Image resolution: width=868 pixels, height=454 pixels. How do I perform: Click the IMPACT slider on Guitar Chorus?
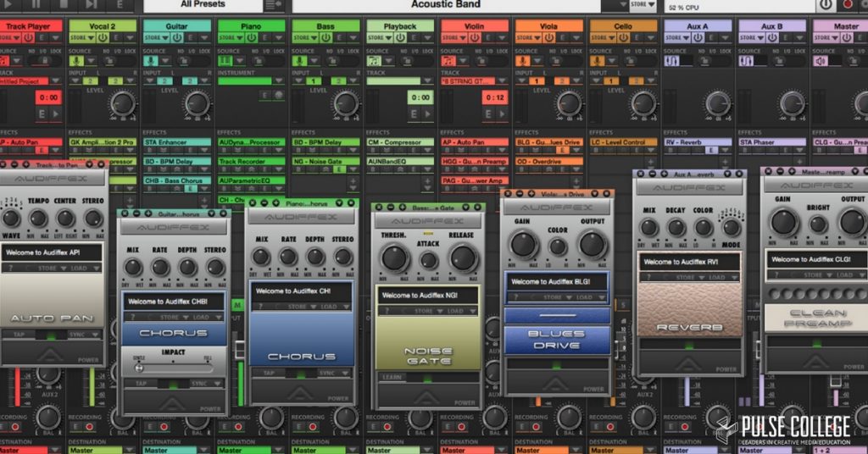tap(173, 368)
